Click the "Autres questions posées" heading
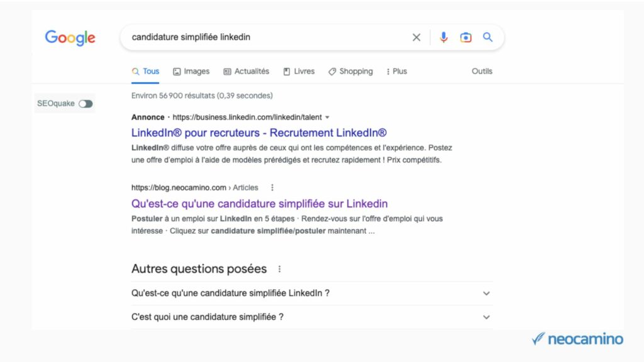 coord(199,269)
